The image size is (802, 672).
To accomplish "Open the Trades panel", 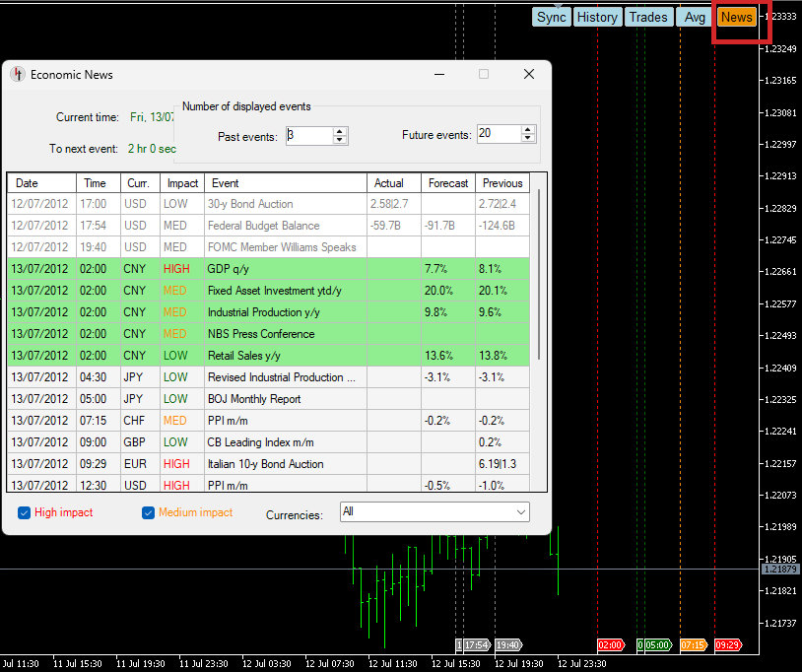I will point(648,17).
